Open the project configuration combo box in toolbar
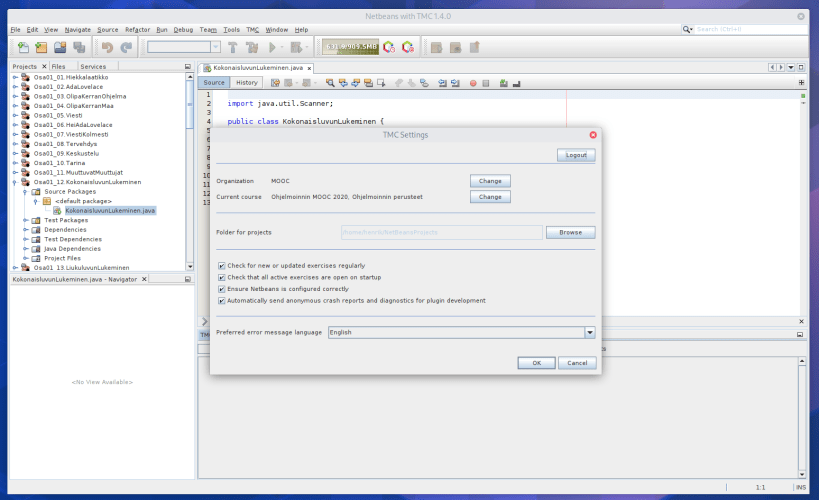Image resolution: width=819 pixels, height=500 pixels. [x=184, y=47]
